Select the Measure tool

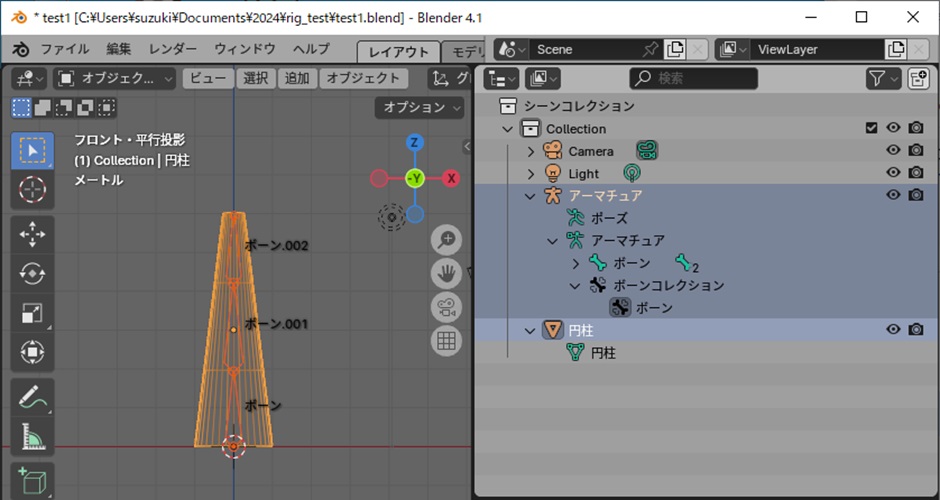coord(32,436)
